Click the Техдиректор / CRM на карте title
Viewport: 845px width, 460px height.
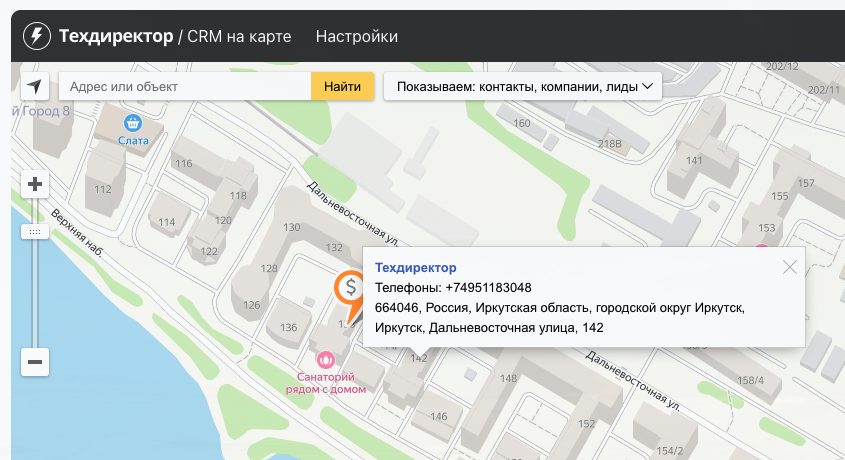(175, 36)
